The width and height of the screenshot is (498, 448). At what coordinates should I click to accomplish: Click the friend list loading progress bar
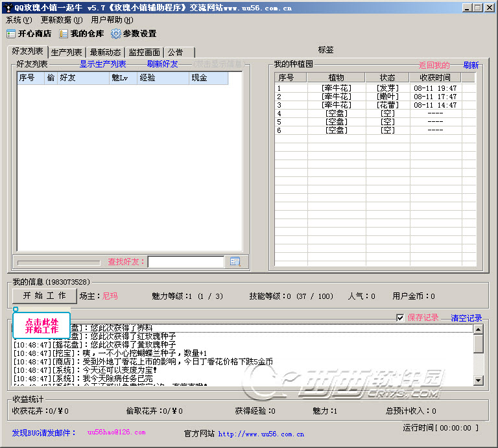point(59,263)
